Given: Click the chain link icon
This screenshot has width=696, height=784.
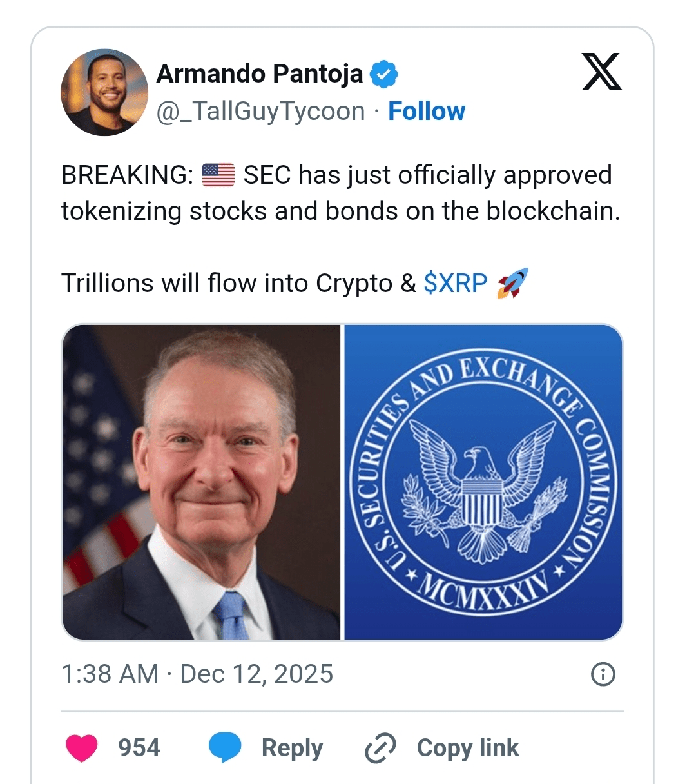Looking at the screenshot, I should coord(380,748).
